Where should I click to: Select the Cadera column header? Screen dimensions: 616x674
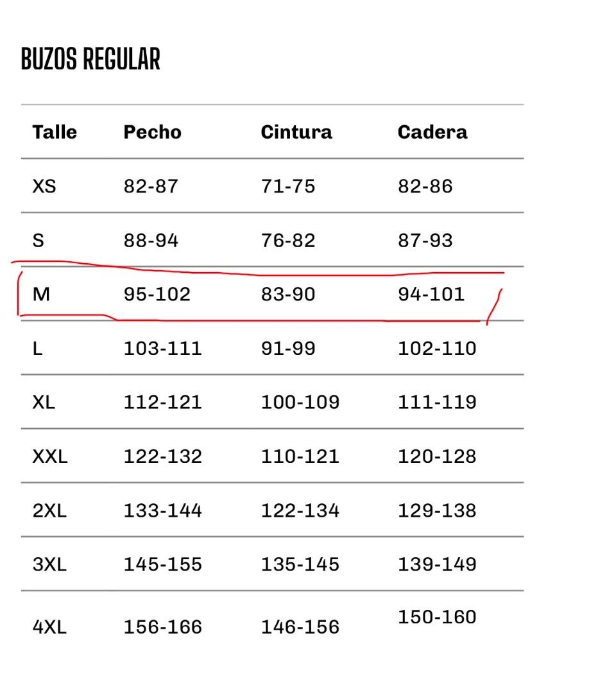432,132
